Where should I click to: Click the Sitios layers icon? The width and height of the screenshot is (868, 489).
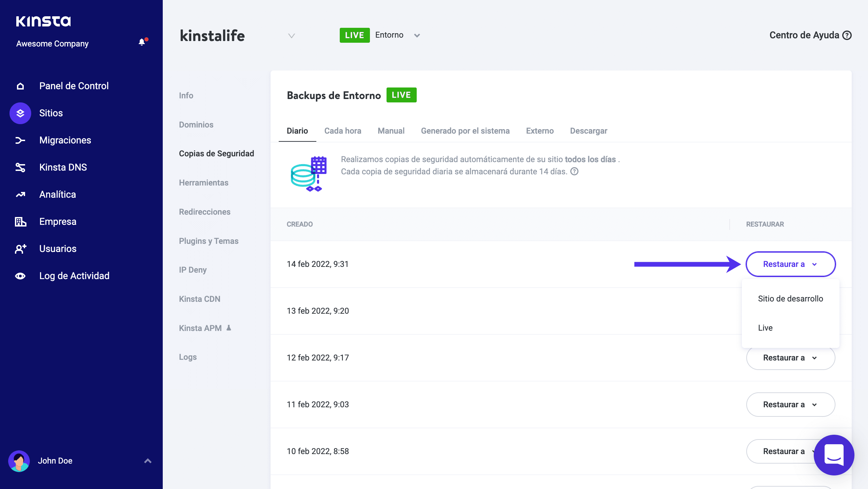point(20,113)
